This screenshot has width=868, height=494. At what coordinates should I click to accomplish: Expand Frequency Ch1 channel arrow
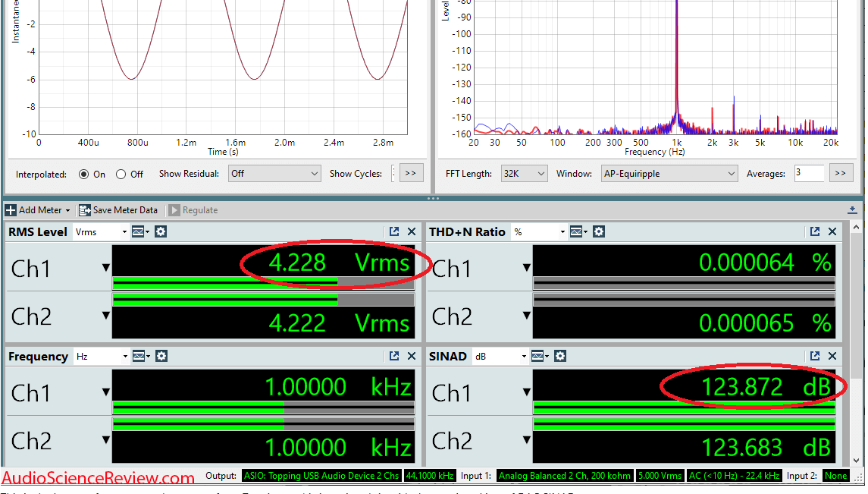pos(105,392)
